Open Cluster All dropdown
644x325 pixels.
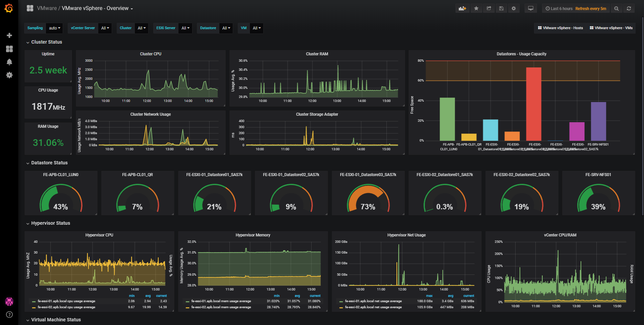[142, 28]
